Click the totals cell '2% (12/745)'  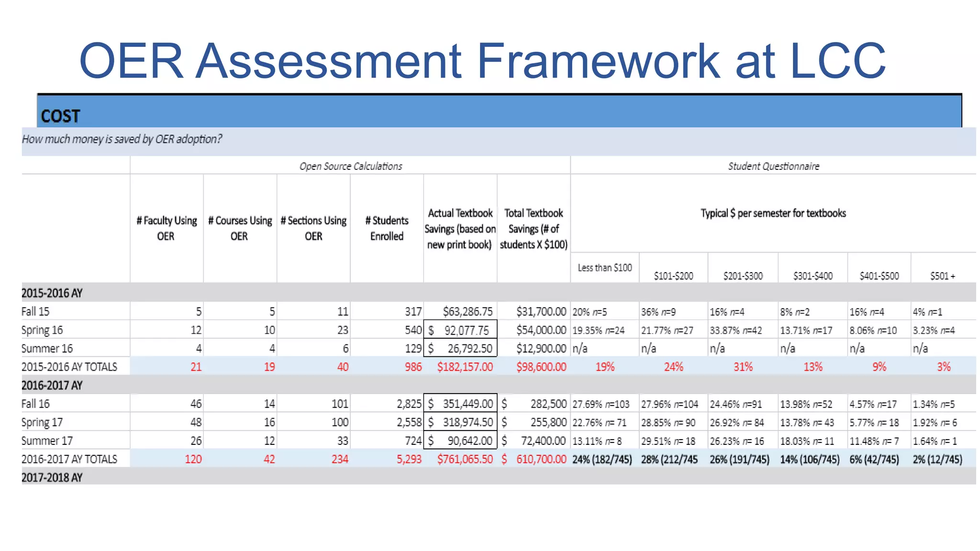click(937, 460)
